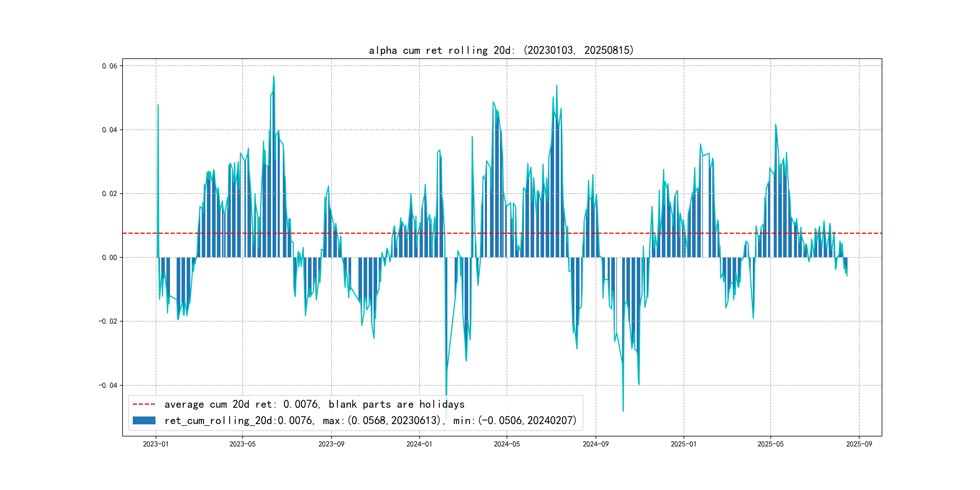980x490 pixels.
Task: Click the -0.04 y-axis tick label
Action: pos(108,385)
